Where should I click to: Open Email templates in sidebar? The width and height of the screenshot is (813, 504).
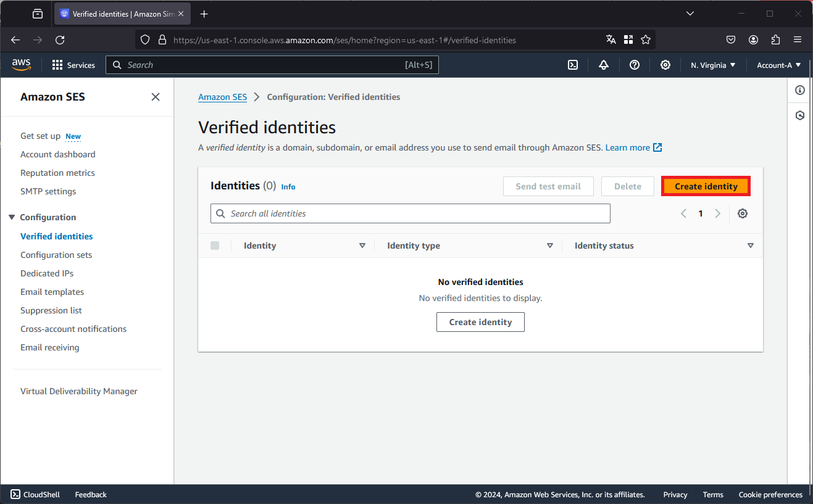52,292
